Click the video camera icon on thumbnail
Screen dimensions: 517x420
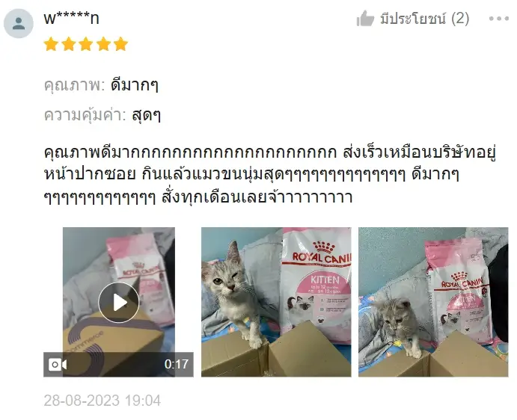click(x=58, y=365)
